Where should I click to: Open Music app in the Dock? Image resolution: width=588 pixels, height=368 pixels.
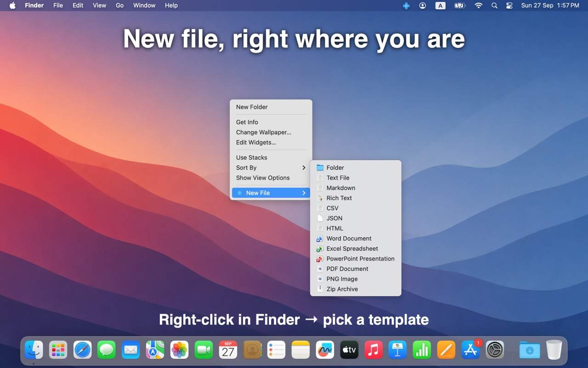(x=373, y=350)
